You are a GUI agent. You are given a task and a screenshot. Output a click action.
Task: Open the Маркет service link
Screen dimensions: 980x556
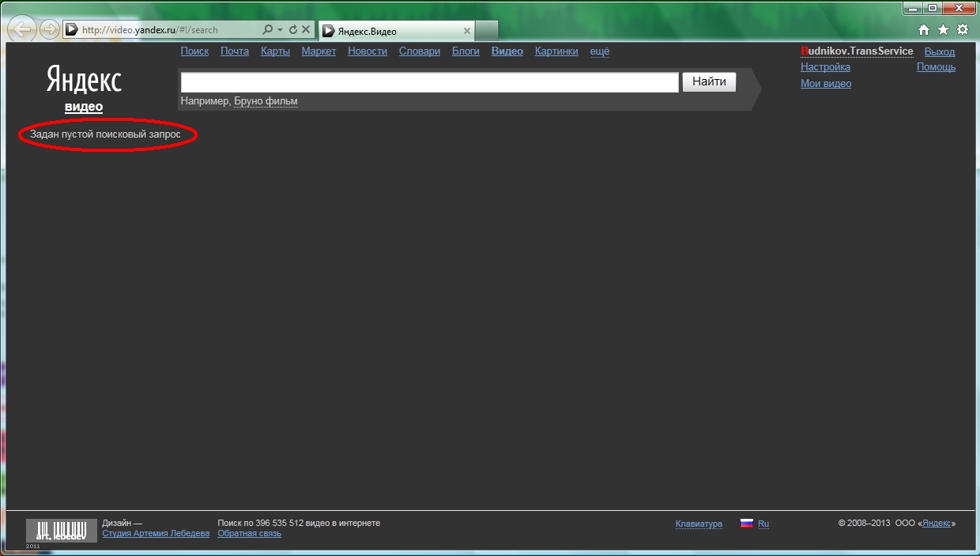tap(318, 51)
